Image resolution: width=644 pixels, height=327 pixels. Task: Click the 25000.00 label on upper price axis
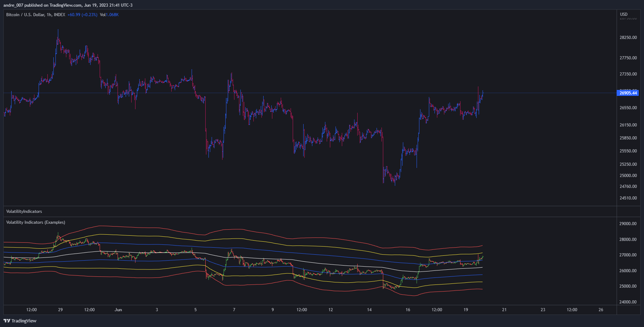click(628, 176)
